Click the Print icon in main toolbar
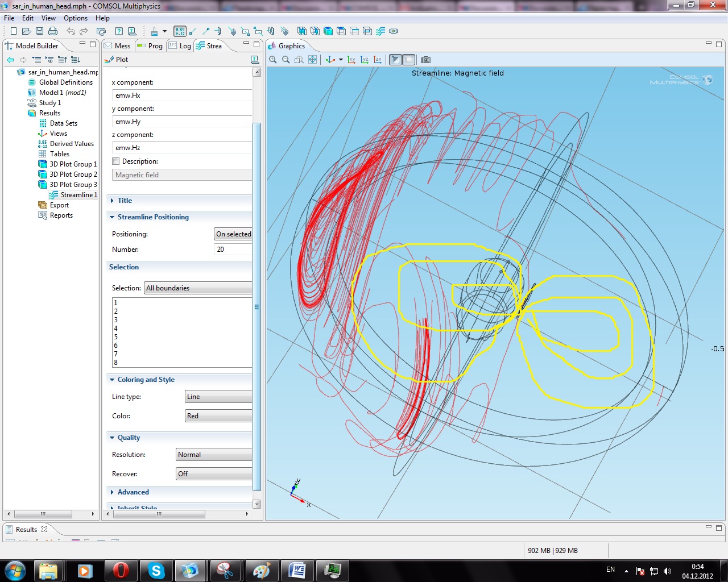The width and height of the screenshot is (728, 582). click(53, 31)
